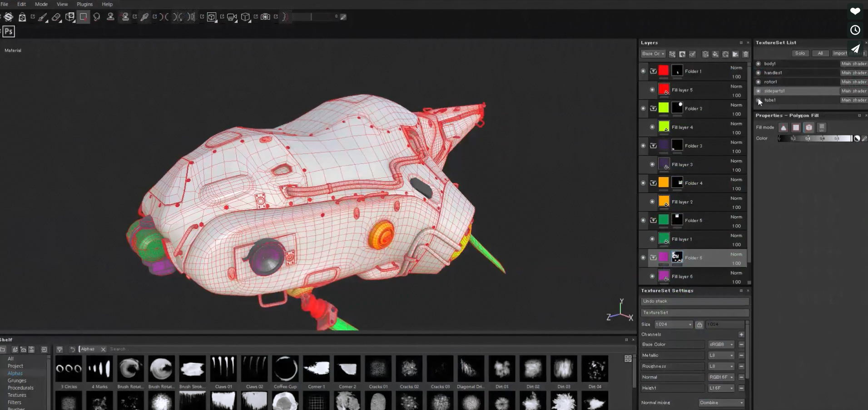Add a new folder in the Layers panel
This screenshot has width=868, height=410.
(x=734, y=54)
